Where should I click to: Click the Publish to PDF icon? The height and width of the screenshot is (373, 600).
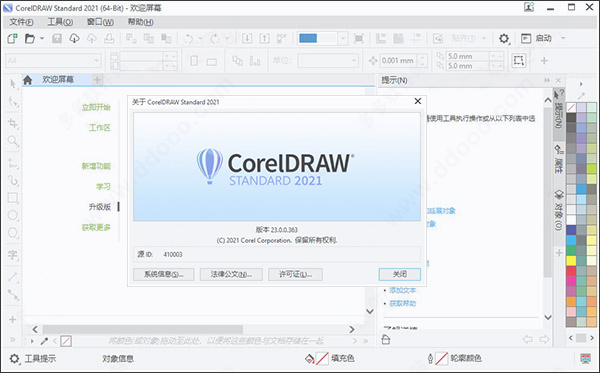pos(282,38)
